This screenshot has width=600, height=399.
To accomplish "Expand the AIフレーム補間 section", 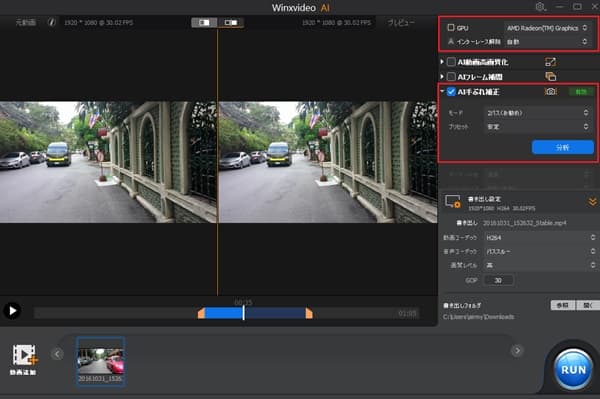I will coord(442,77).
